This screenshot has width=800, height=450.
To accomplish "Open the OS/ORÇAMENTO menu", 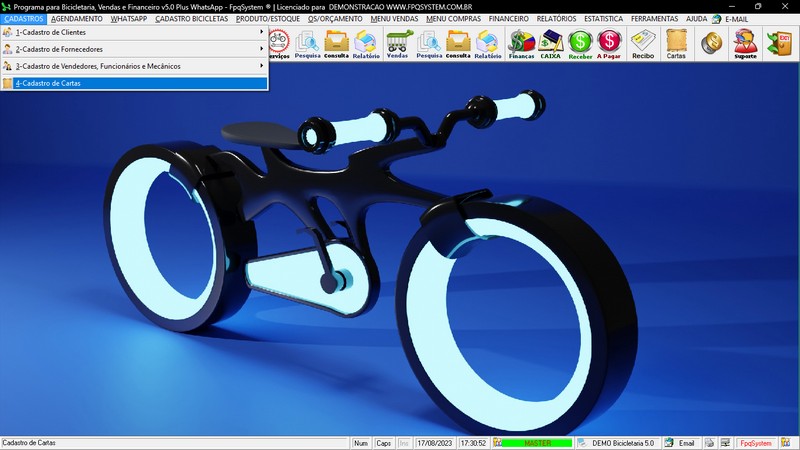I will coord(335,19).
